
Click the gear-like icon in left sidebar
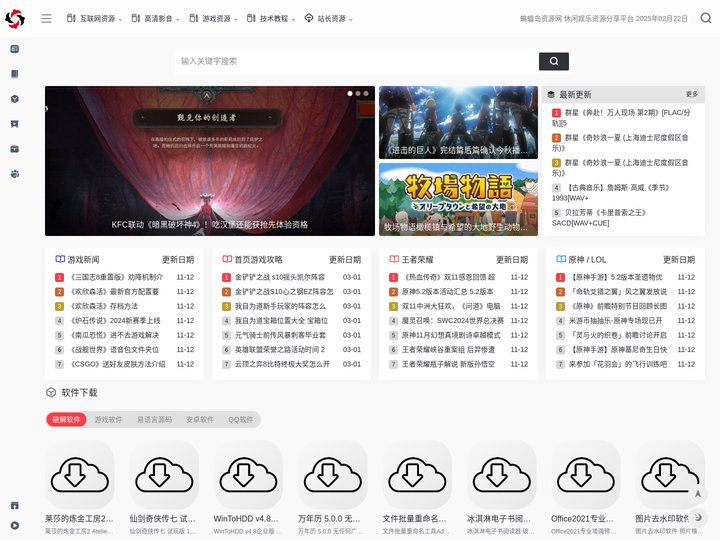[15, 174]
